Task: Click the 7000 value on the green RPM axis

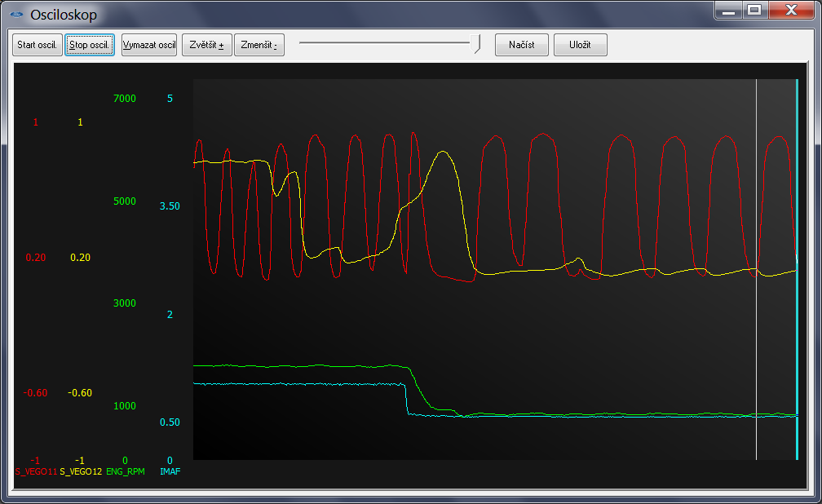Action: coord(124,99)
